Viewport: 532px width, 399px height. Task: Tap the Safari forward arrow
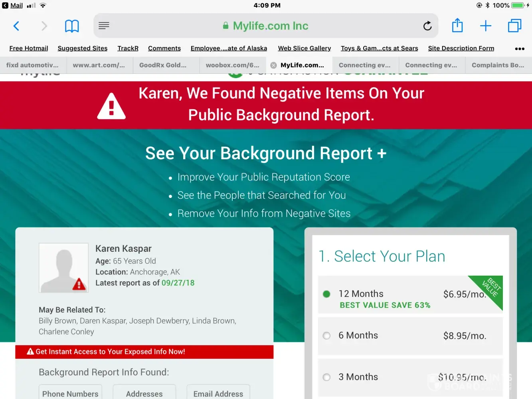(x=44, y=26)
